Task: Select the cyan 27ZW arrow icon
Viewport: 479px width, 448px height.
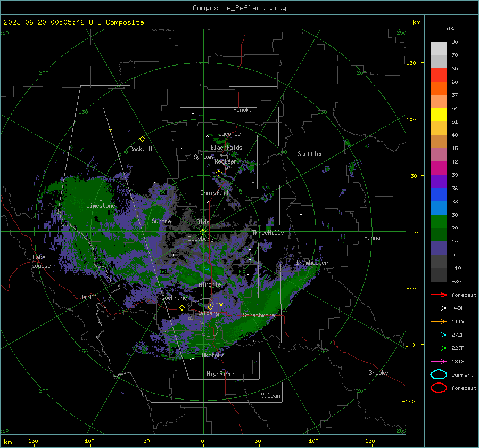Action: (x=439, y=335)
